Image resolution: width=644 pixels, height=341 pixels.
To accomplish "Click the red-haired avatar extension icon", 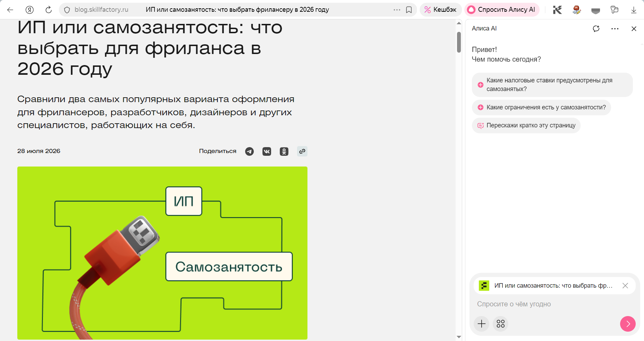I will pos(576,10).
